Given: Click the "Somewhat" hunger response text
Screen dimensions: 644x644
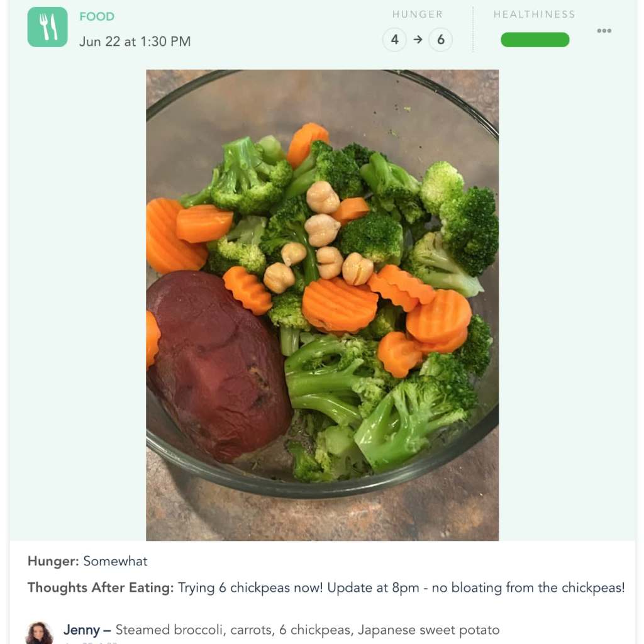Looking at the screenshot, I should pos(116,561).
